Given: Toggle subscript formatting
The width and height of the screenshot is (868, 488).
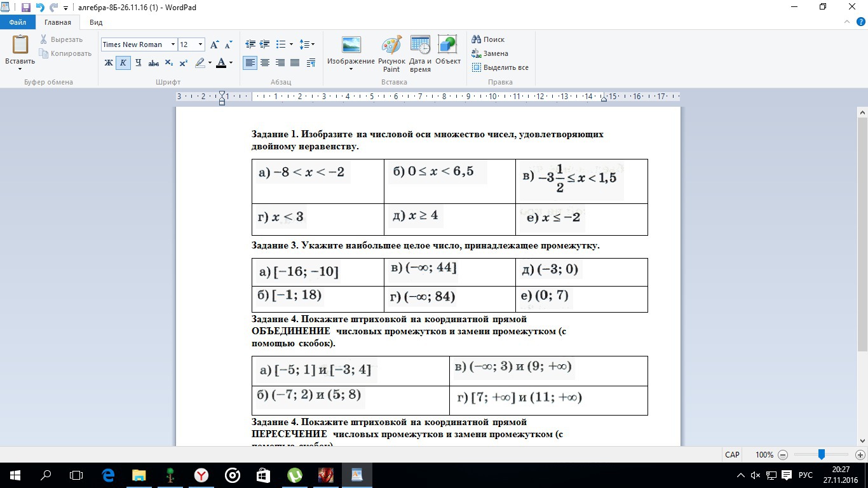Looking at the screenshot, I should (x=168, y=63).
